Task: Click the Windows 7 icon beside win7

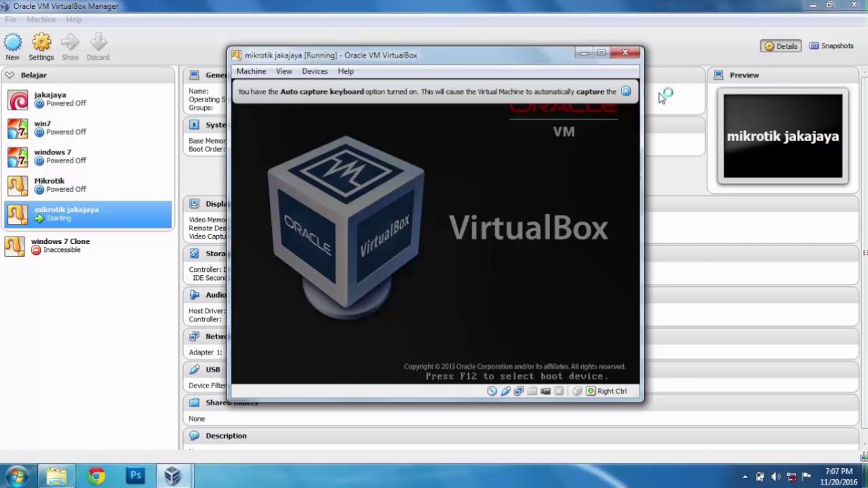Action: point(18,128)
